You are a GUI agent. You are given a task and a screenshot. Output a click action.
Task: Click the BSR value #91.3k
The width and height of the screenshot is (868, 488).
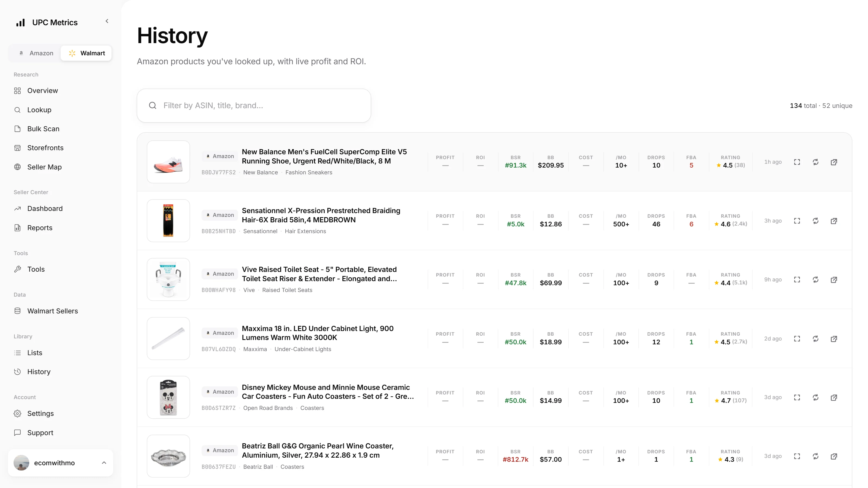(516, 165)
